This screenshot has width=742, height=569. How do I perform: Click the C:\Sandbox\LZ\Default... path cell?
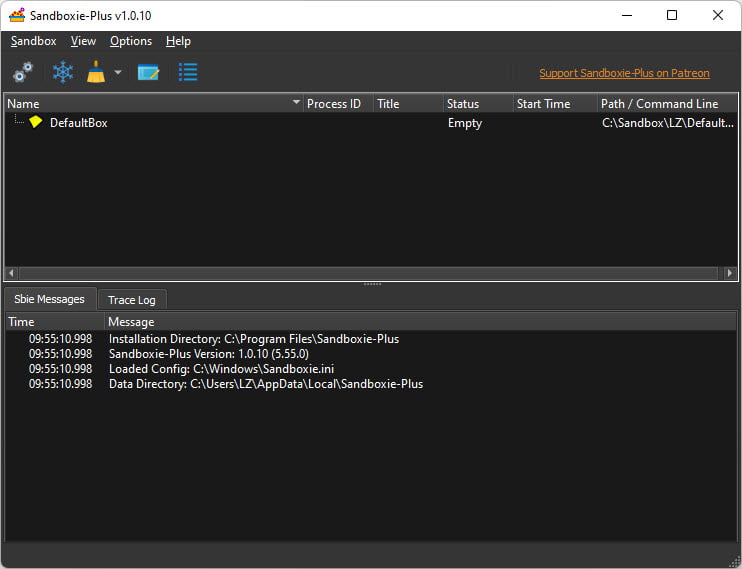[668, 123]
